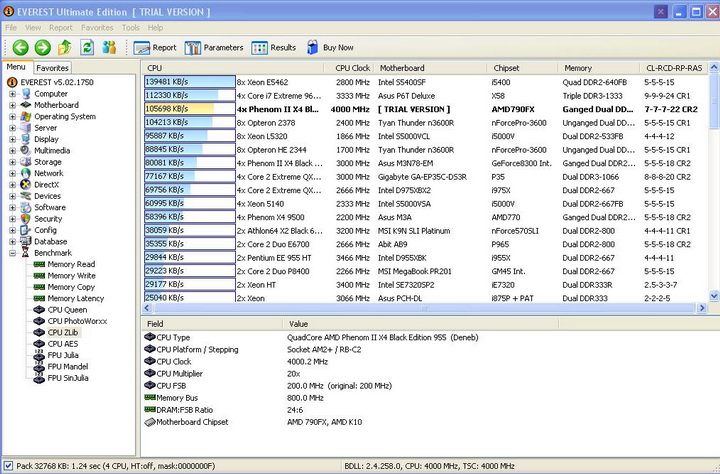Go forward with the green right arrow

(x=43, y=47)
